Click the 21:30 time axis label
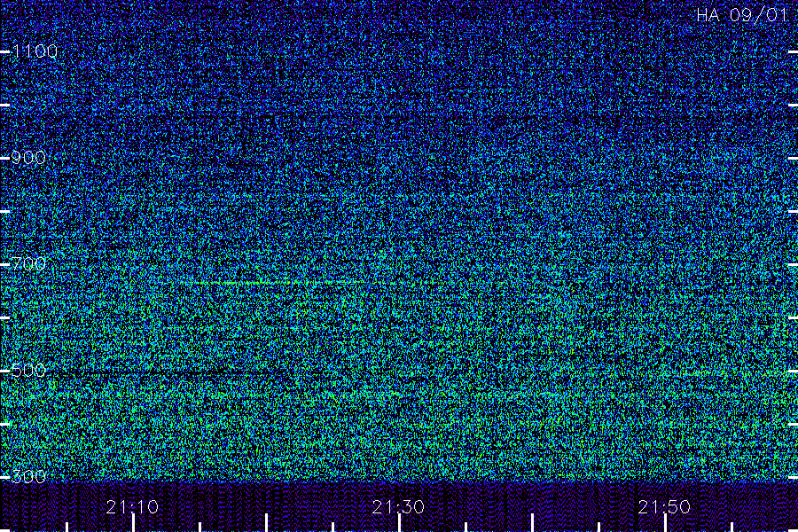This screenshot has width=798, height=532. click(x=398, y=506)
